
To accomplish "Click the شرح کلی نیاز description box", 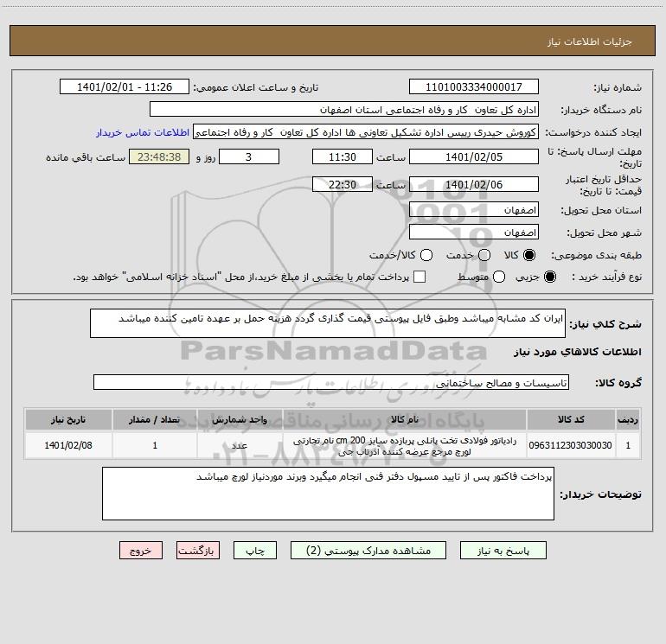I will (x=328, y=323).
